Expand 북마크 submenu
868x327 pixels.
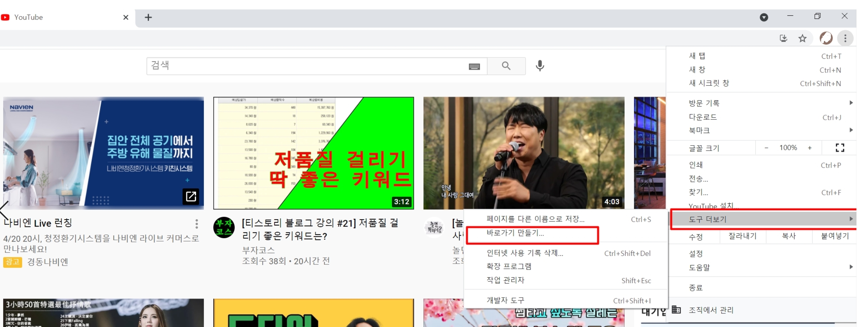point(761,130)
